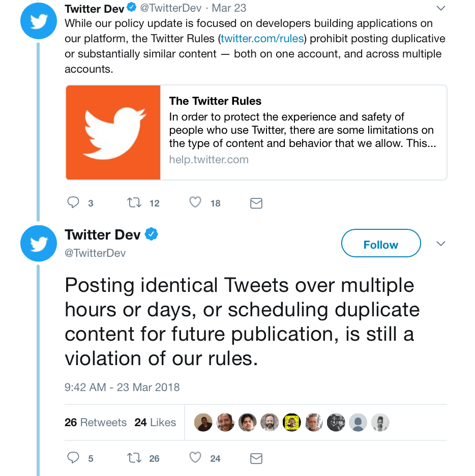
Task: Click the Twitter Dev avatar on main tweet
Action: (x=38, y=244)
